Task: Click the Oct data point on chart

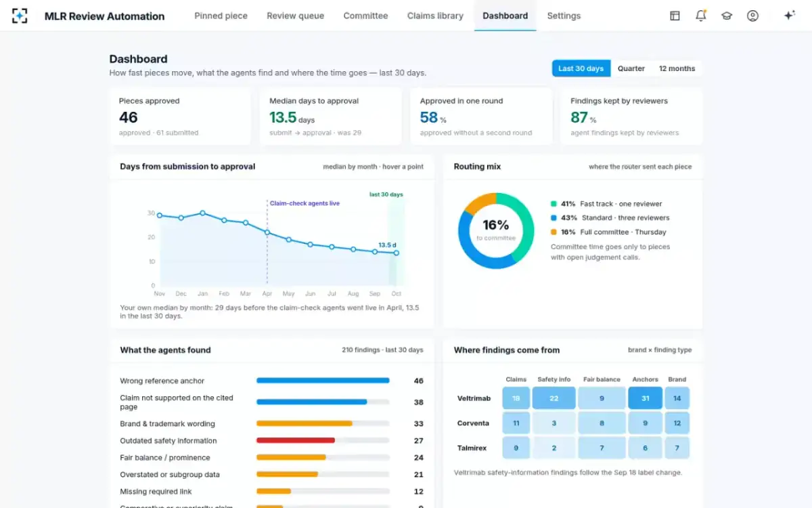Action: pyautogui.click(x=397, y=253)
